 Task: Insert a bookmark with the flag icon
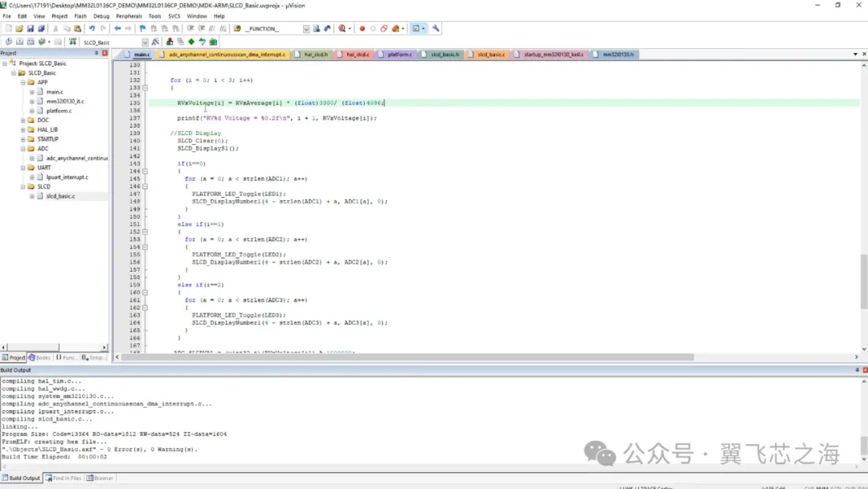(141, 28)
